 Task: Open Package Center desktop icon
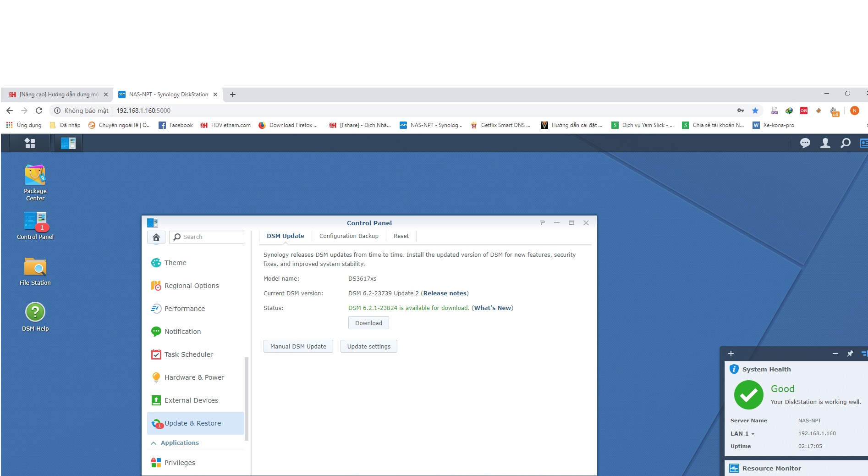pos(35,183)
